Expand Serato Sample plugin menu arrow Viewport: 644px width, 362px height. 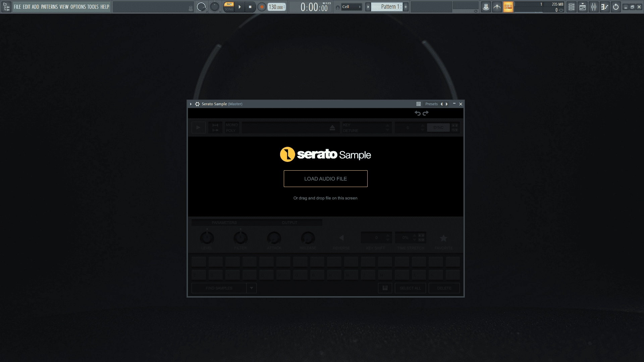pyautogui.click(x=191, y=104)
